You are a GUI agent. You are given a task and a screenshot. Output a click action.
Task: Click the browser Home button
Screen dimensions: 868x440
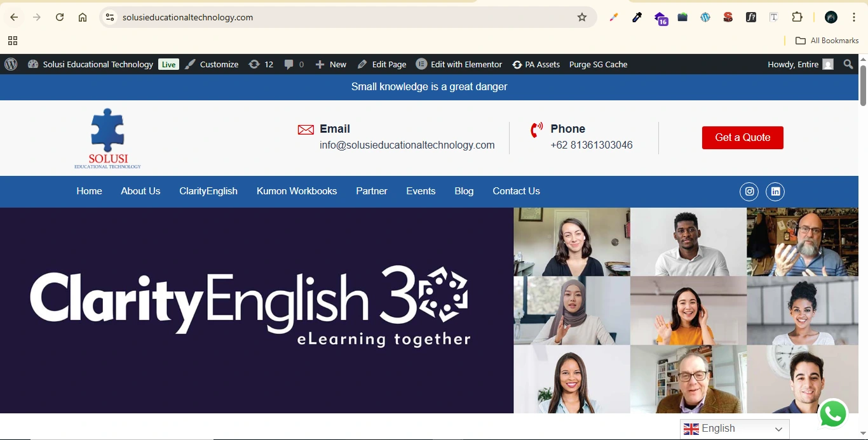pos(83,17)
